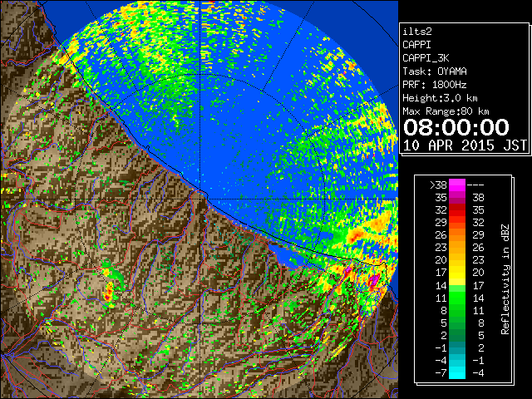This screenshot has height=399, width=532.
Task: Click the 08:00:00 timestamp
Action: [x=456, y=127]
